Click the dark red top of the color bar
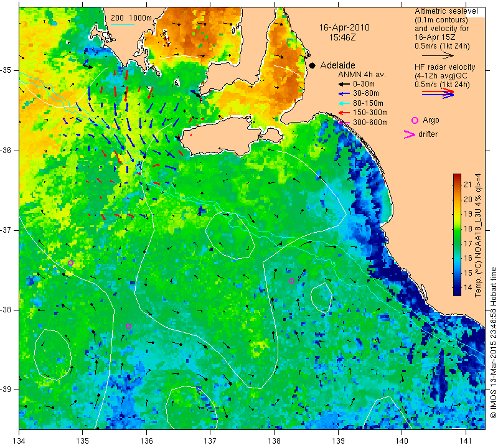The width and height of the screenshot is (498, 448). (457, 176)
